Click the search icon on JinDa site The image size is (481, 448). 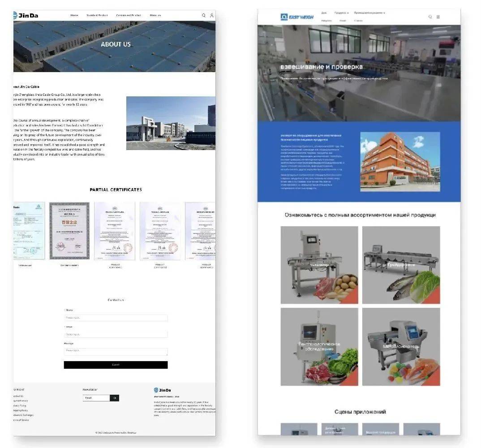coord(204,15)
